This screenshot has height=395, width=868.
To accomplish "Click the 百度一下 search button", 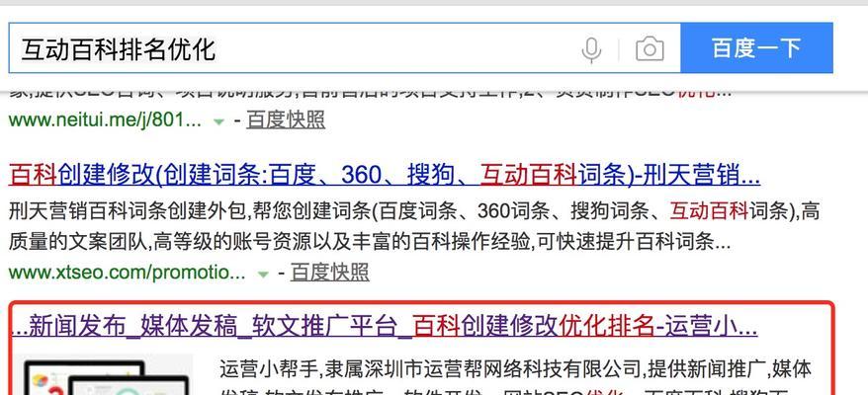I will (x=756, y=48).
